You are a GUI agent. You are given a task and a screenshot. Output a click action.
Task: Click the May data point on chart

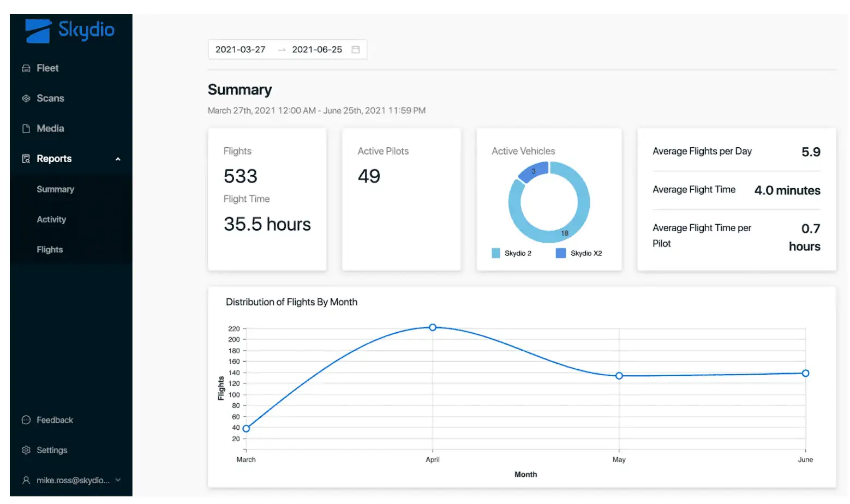619,376
